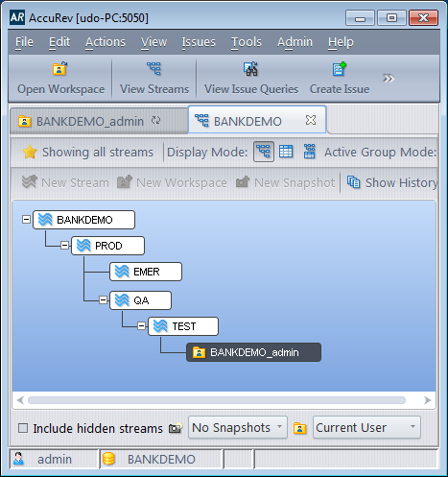
Task: Select the EMER stream in tree
Action: pos(146,272)
